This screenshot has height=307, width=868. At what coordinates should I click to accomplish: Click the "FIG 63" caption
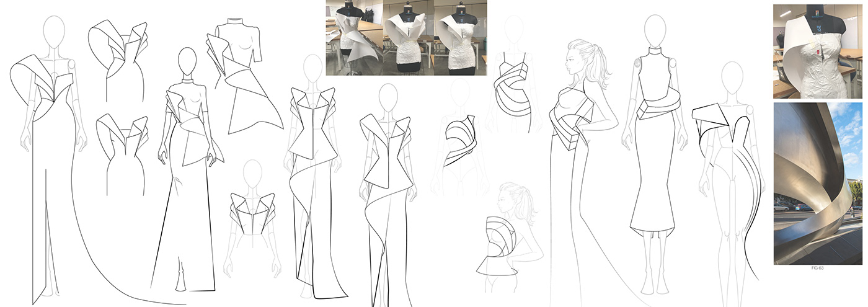point(818,269)
